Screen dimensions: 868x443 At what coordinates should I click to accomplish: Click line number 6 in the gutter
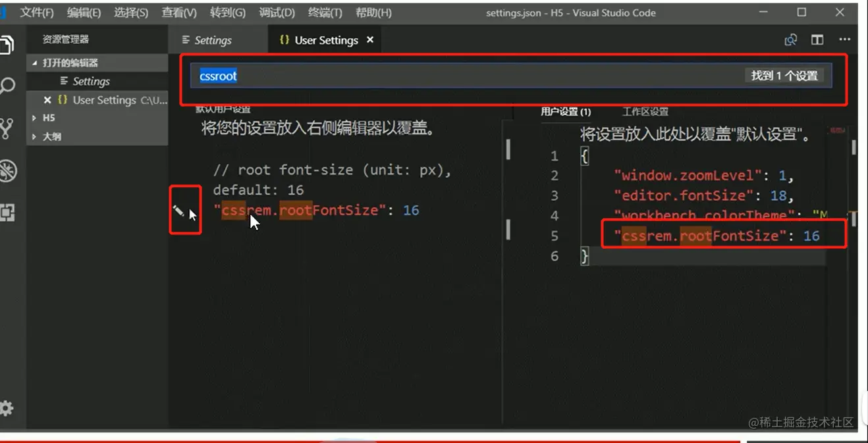point(554,256)
